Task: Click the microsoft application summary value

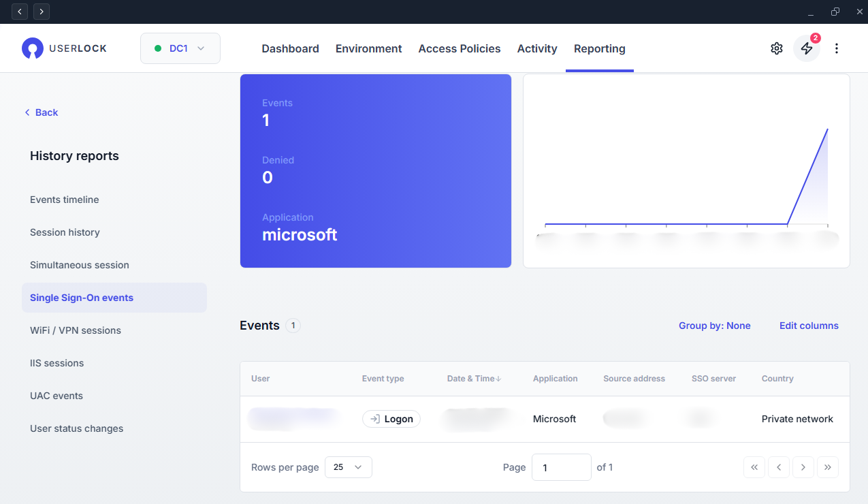Action: click(x=300, y=235)
